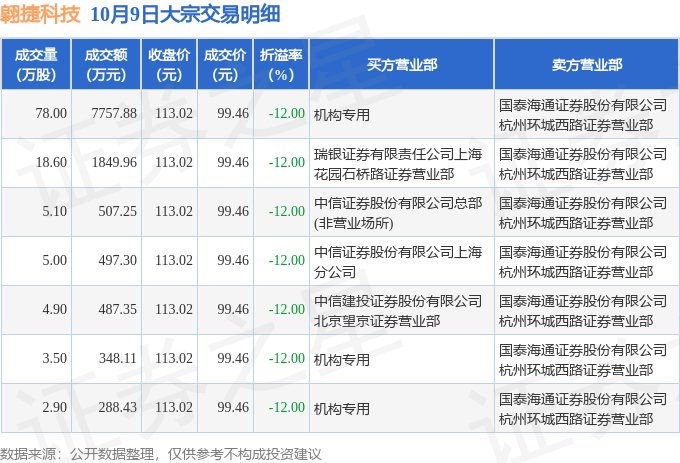Select the 折溢率(%) column header

coord(281,65)
